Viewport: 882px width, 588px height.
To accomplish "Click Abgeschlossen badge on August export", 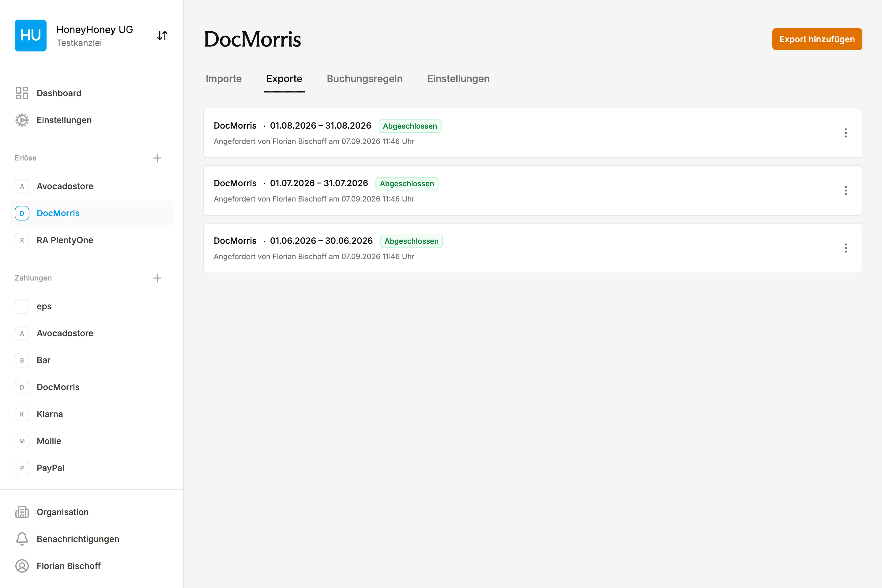I will [x=410, y=126].
